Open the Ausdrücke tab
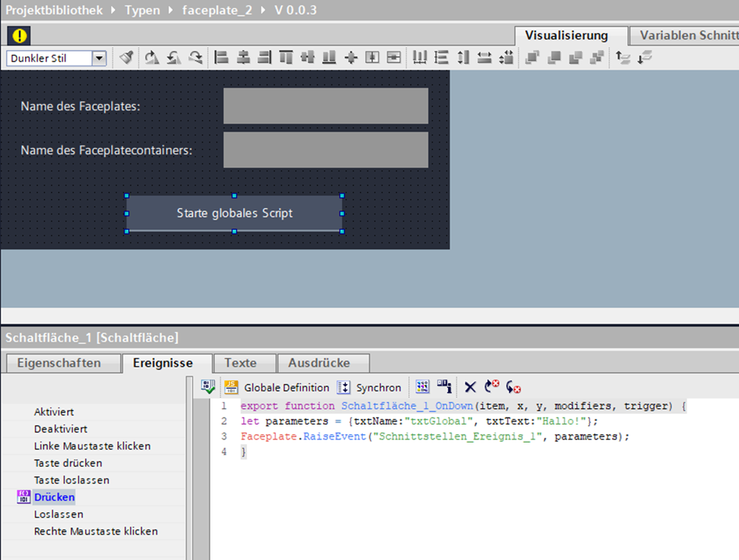This screenshot has height=560, width=739. tap(319, 363)
